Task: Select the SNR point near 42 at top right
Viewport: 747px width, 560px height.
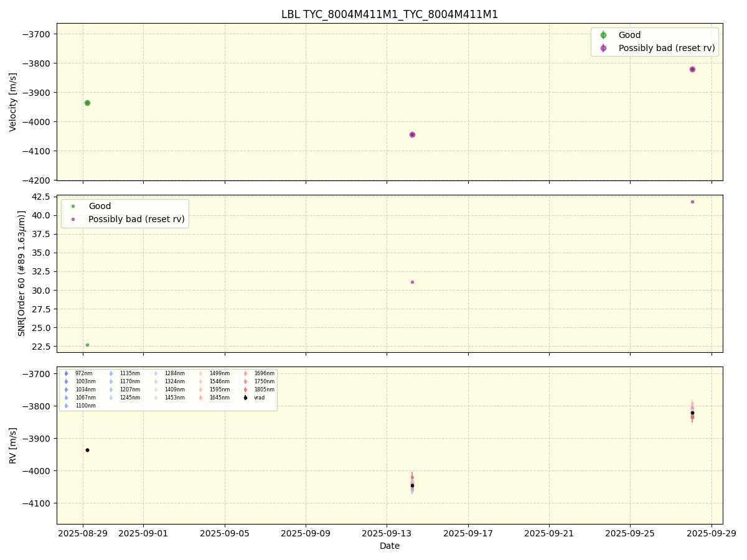Action: [x=692, y=202]
